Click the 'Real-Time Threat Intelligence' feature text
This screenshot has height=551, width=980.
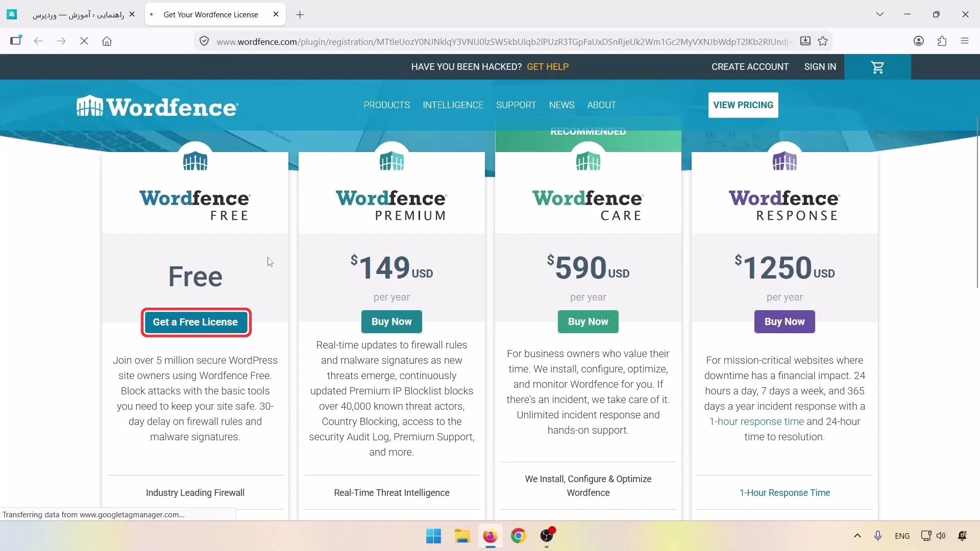[x=391, y=493]
